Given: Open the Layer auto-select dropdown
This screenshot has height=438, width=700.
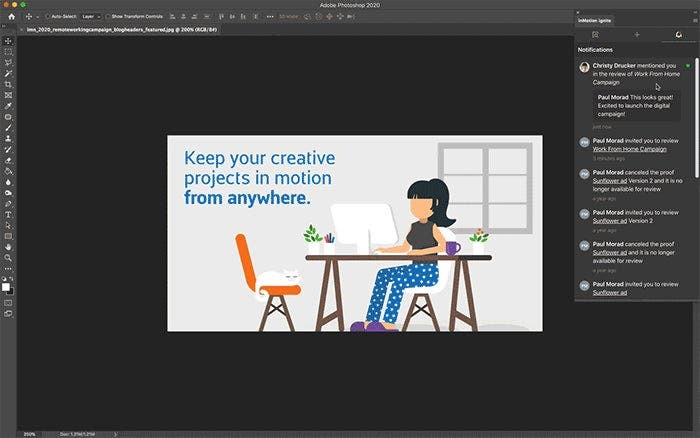Looking at the screenshot, I should [89, 17].
